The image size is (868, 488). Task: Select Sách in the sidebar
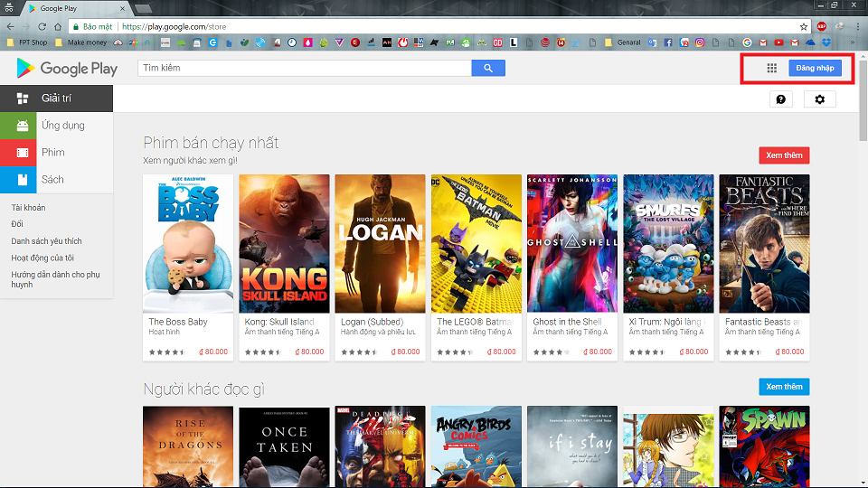pyautogui.click(x=56, y=180)
